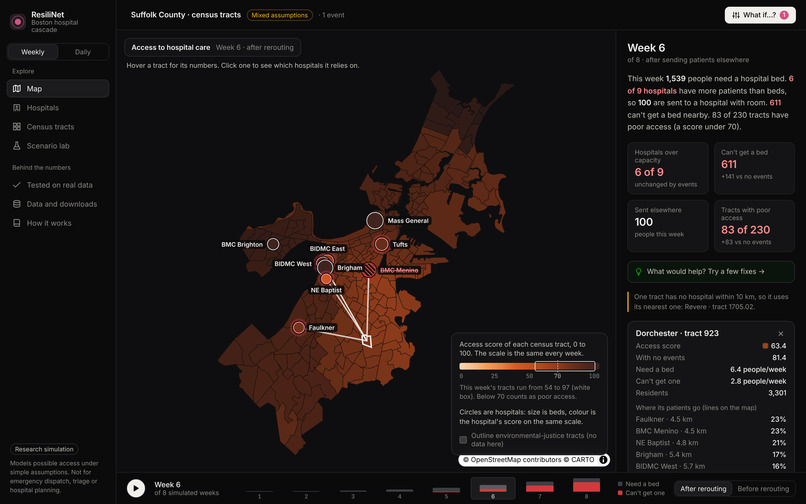Open the What if panel

[x=760, y=15]
